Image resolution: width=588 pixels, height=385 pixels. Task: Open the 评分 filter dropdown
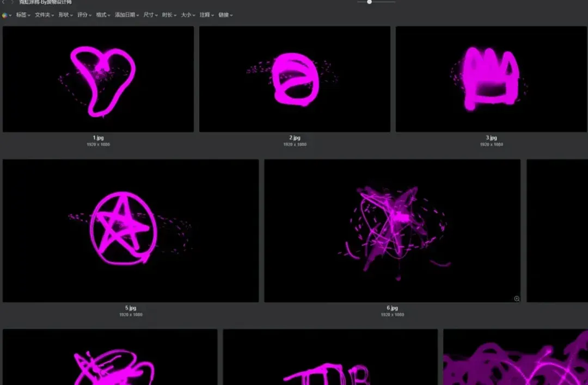84,15
